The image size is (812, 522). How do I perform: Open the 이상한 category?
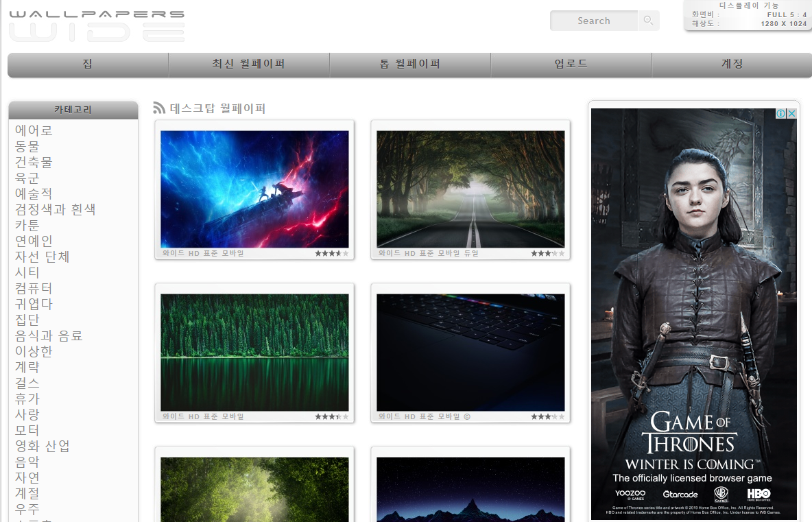pyautogui.click(x=34, y=351)
